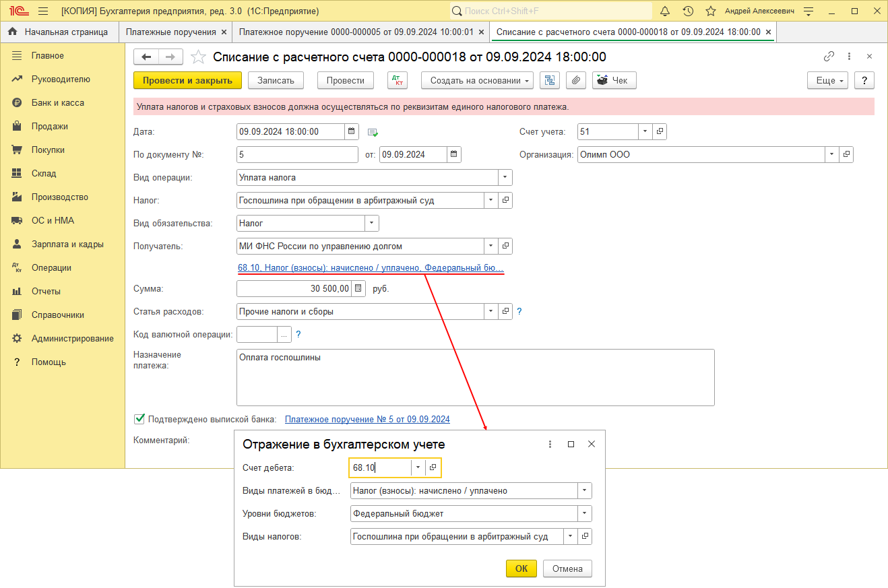Viewport: 888px width, 588px height.
Task: Open the Статья расходов item card button
Action: tap(505, 311)
